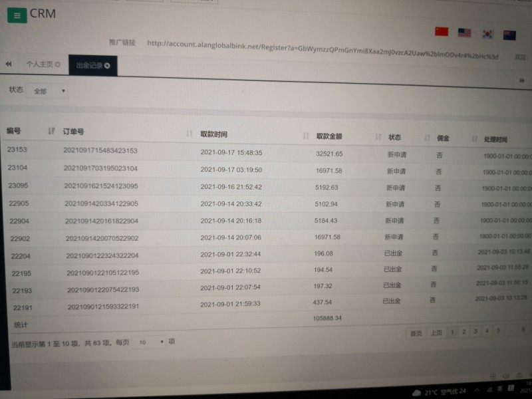Image resolution: width=532 pixels, height=399 pixels.
Task: Expand the system tray hidden icons arrow
Action: click(477, 390)
